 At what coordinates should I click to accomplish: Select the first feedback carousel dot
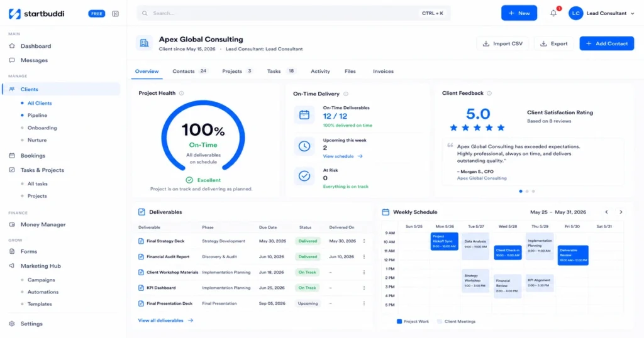[521, 191]
